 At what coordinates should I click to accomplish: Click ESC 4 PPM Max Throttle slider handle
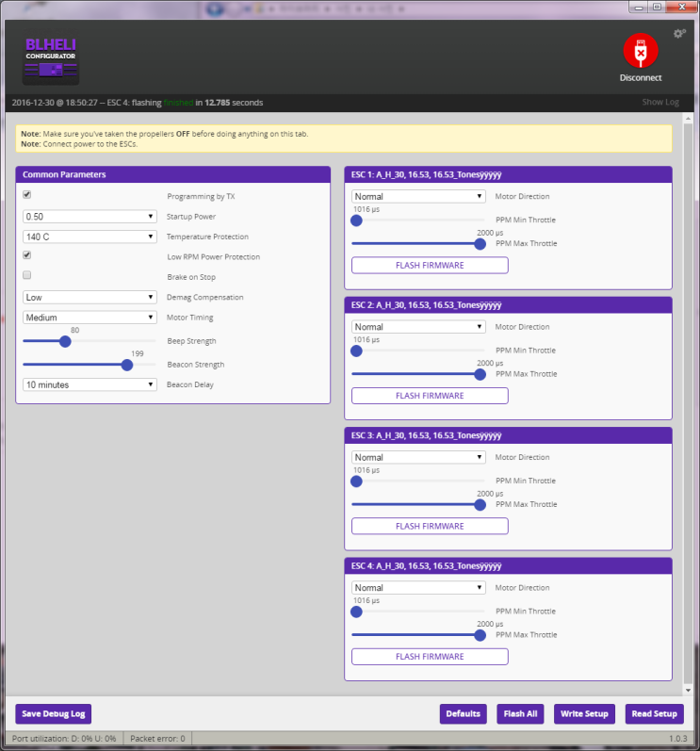pos(480,635)
